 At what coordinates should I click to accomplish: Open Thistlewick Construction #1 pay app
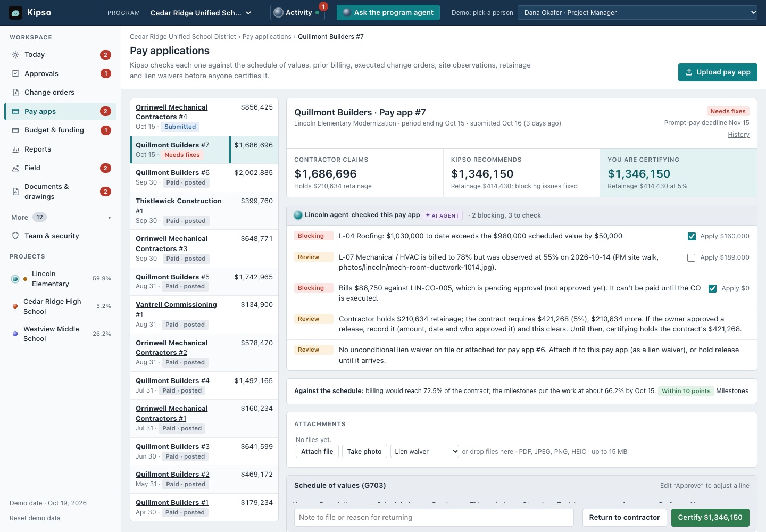pos(179,206)
